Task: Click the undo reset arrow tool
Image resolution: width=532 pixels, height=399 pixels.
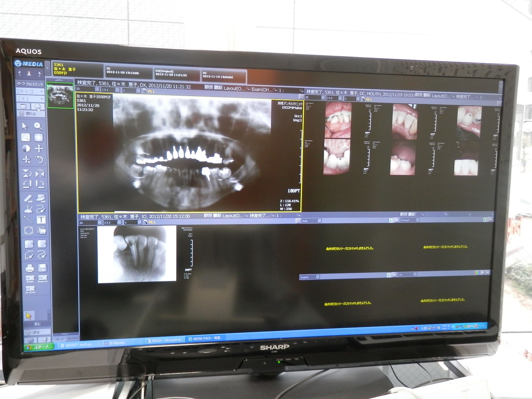Action: coord(39,159)
